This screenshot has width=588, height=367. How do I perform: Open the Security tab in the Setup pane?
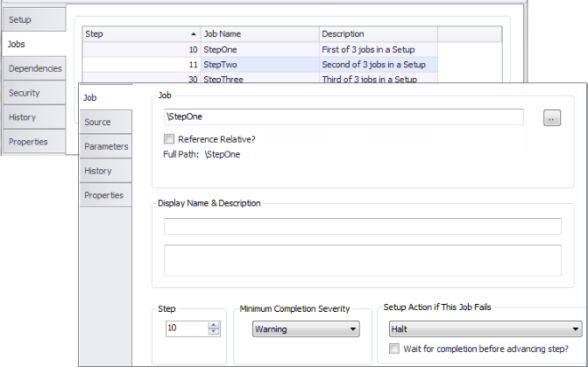[34, 93]
